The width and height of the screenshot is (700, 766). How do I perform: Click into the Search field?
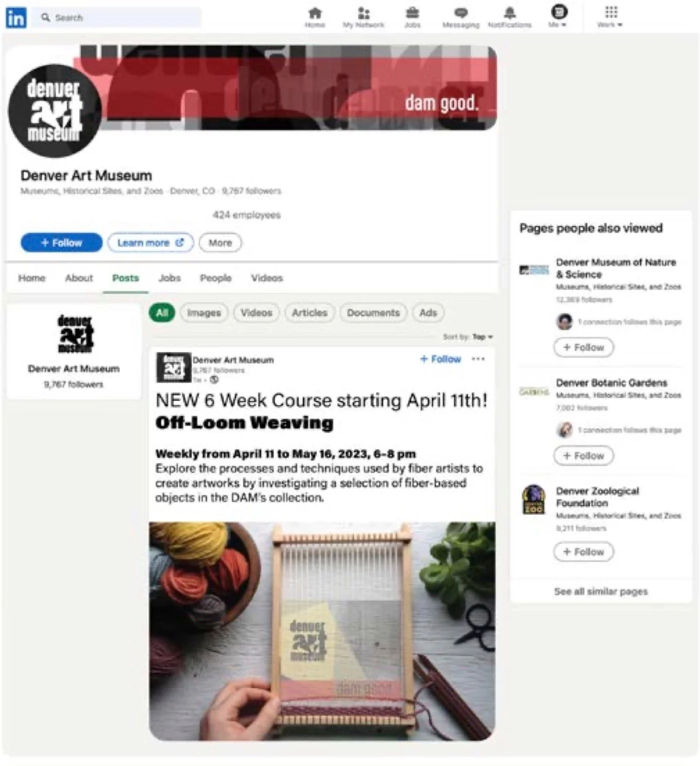click(x=118, y=17)
